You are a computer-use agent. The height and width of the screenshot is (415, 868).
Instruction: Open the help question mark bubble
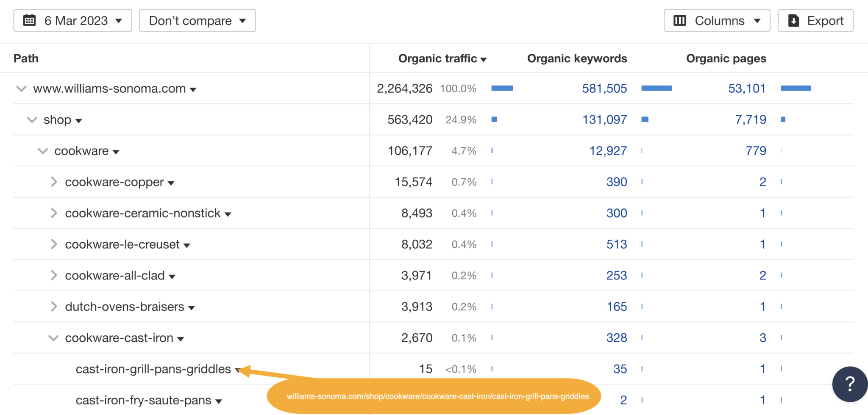(849, 384)
